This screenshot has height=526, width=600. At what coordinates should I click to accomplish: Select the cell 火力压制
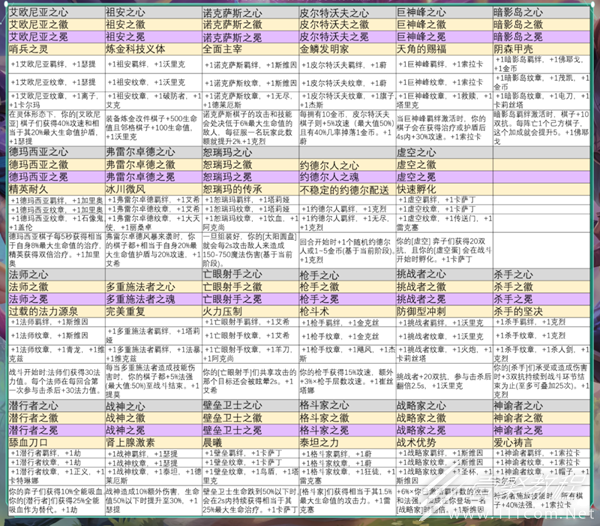[250, 311]
